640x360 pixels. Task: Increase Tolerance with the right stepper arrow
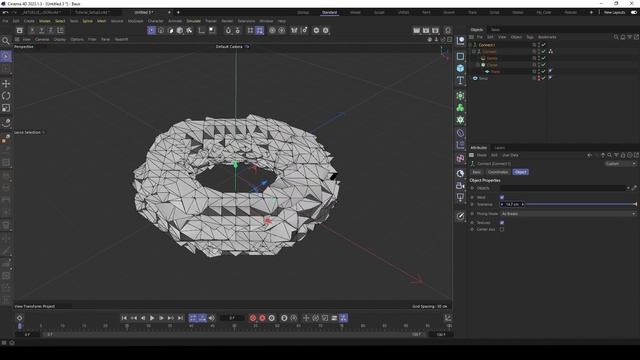pyautogui.click(x=522, y=204)
